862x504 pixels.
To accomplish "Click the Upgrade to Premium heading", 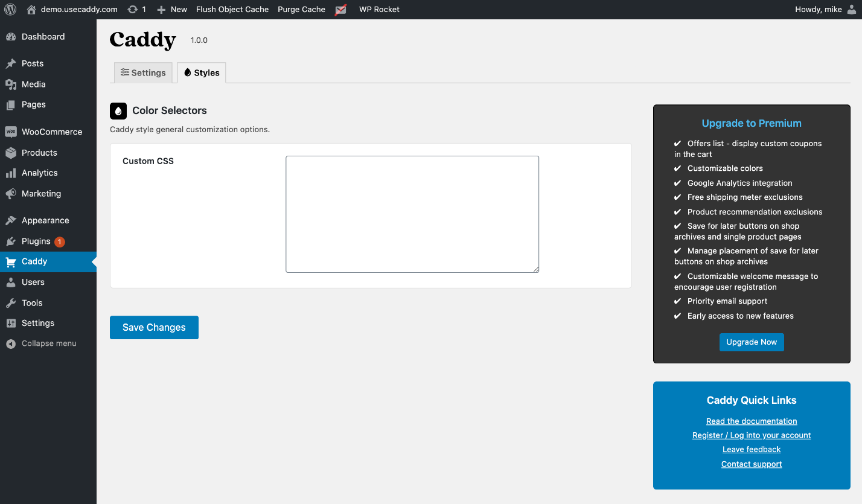I will [752, 123].
